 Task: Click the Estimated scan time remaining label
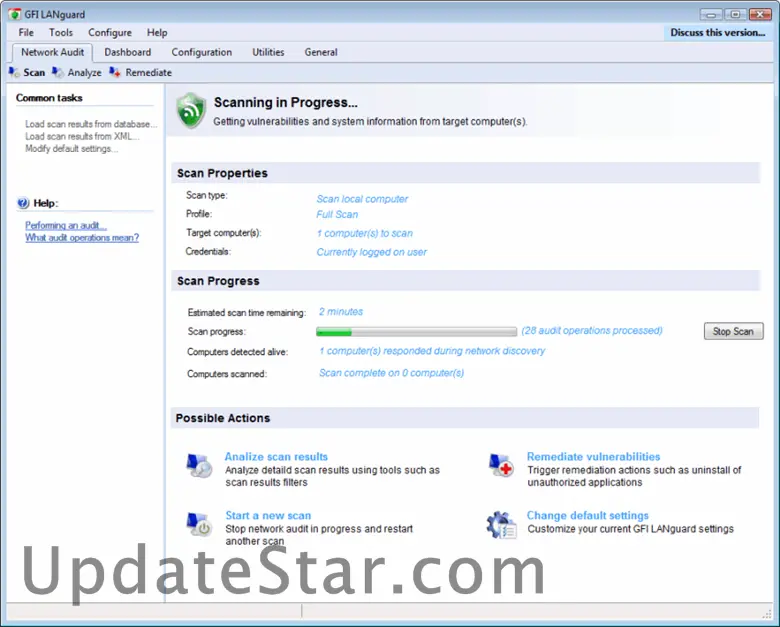(x=247, y=313)
